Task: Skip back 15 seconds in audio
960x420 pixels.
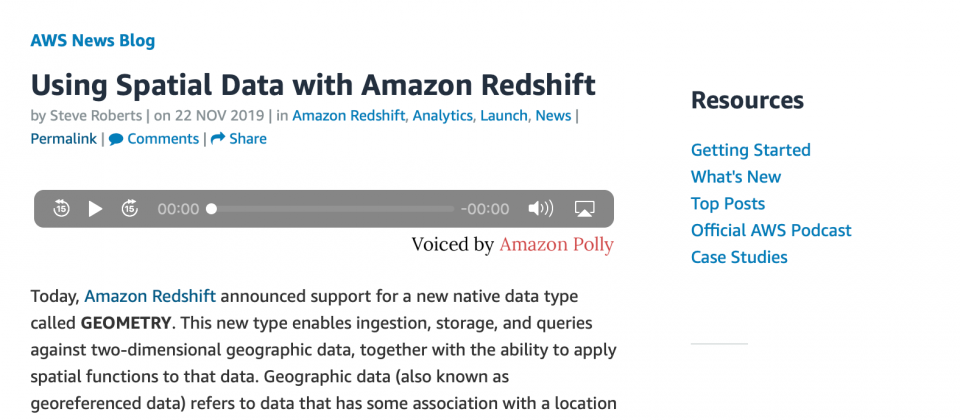Action: coord(61,209)
